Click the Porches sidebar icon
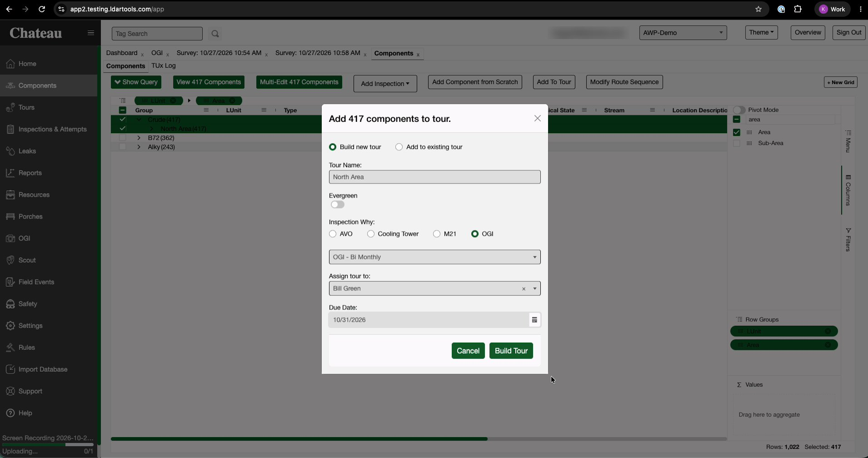The image size is (868, 458). [x=10, y=216]
